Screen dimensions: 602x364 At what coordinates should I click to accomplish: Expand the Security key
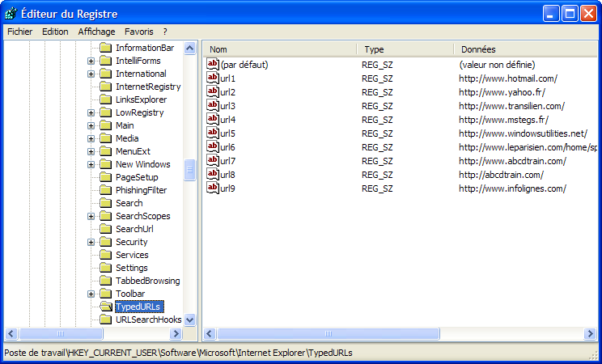pyautogui.click(x=91, y=243)
